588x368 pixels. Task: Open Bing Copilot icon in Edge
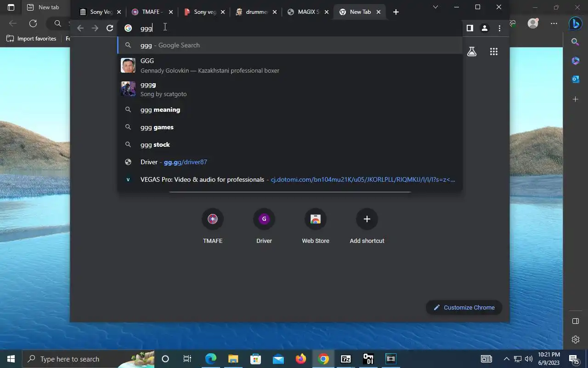576,23
